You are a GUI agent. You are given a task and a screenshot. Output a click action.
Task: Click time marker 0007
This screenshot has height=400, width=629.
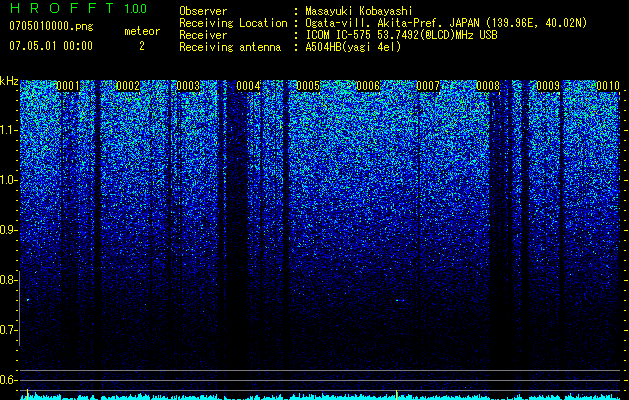(428, 86)
